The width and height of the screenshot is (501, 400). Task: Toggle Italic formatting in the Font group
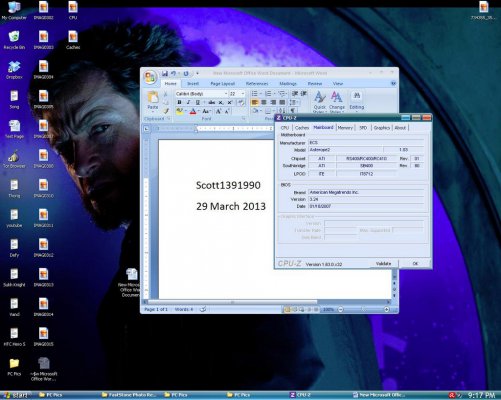[188, 102]
